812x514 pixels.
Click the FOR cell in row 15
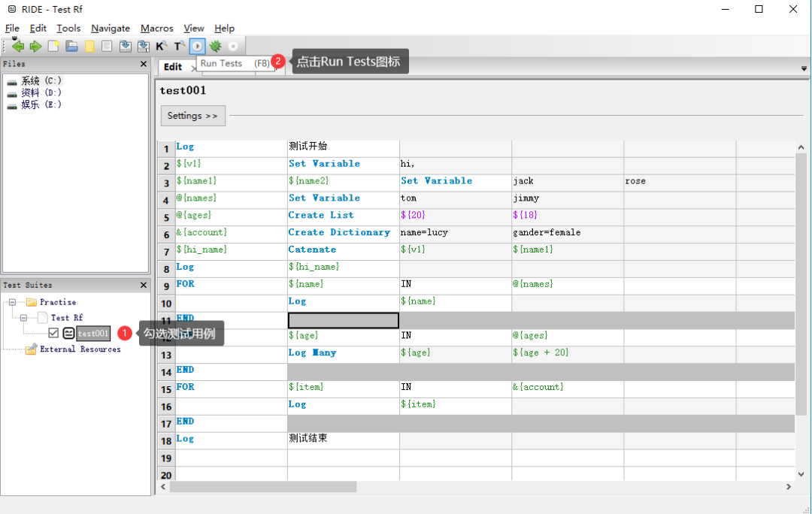click(x=231, y=389)
